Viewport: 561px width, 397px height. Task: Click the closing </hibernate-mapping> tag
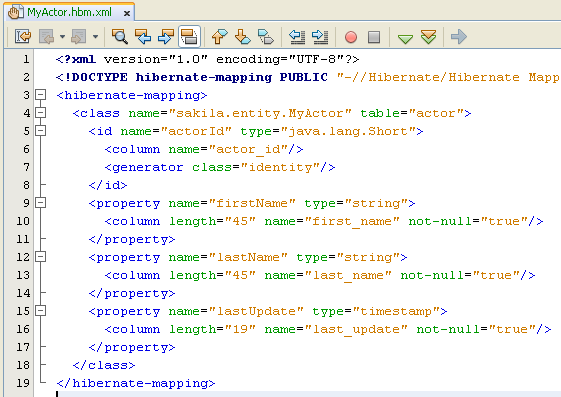pyautogui.click(x=136, y=383)
